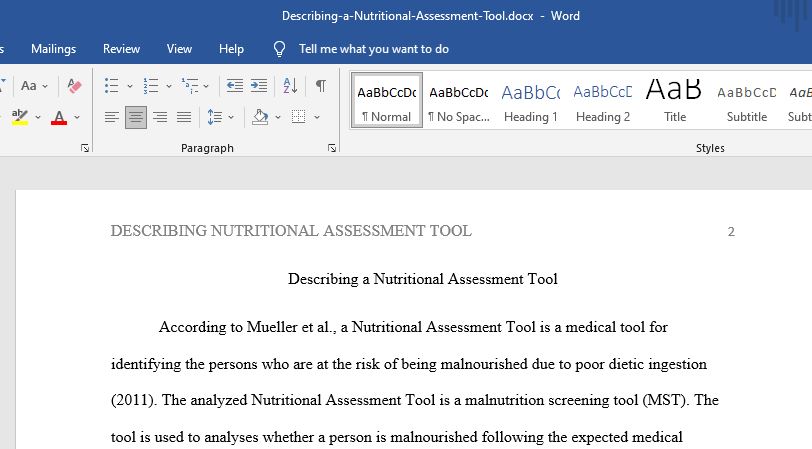Align text right
Screen dimensions: 812x449
(160, 117)
